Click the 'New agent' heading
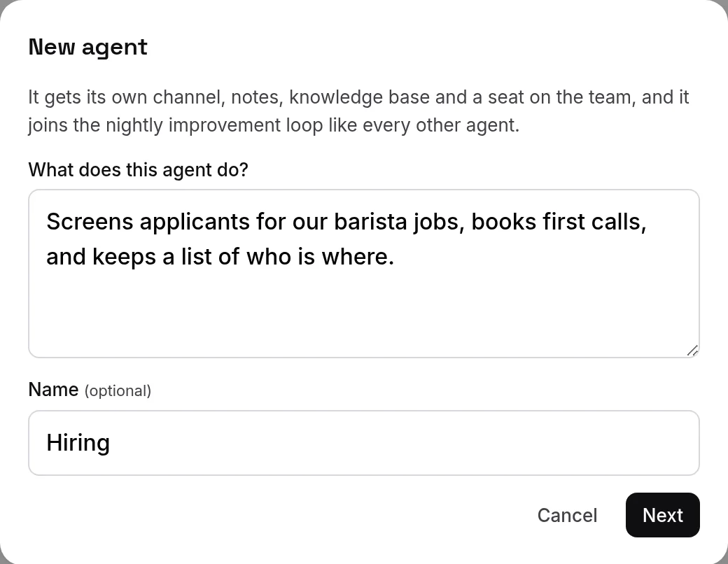This screenshot has height=564, width=728. coord(87,48)
